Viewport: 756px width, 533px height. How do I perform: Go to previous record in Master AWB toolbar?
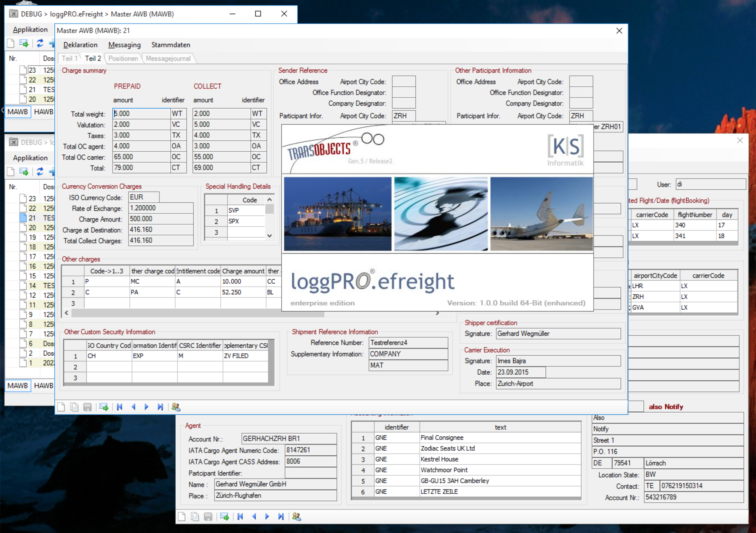133,407
